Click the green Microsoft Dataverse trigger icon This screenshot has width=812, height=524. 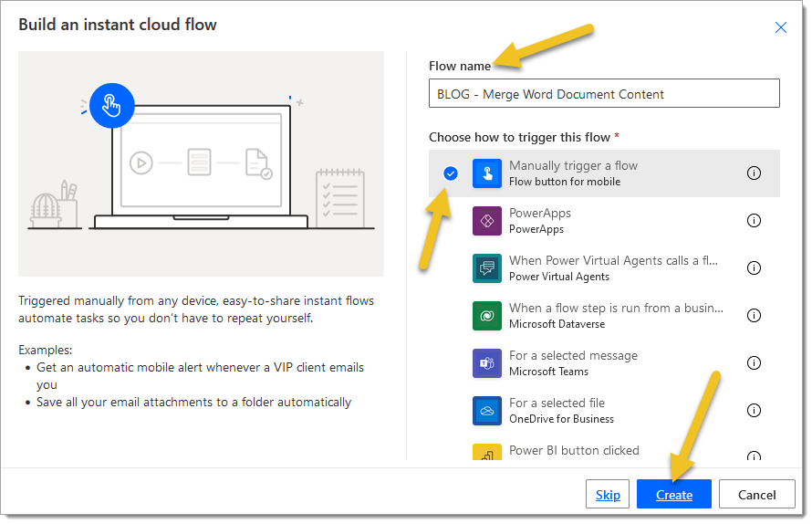coord(487,316)
